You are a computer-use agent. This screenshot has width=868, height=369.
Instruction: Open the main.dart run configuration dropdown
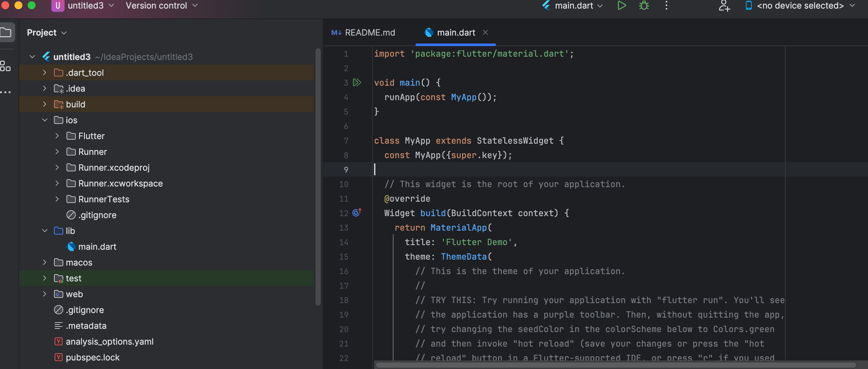coord(574,6)
